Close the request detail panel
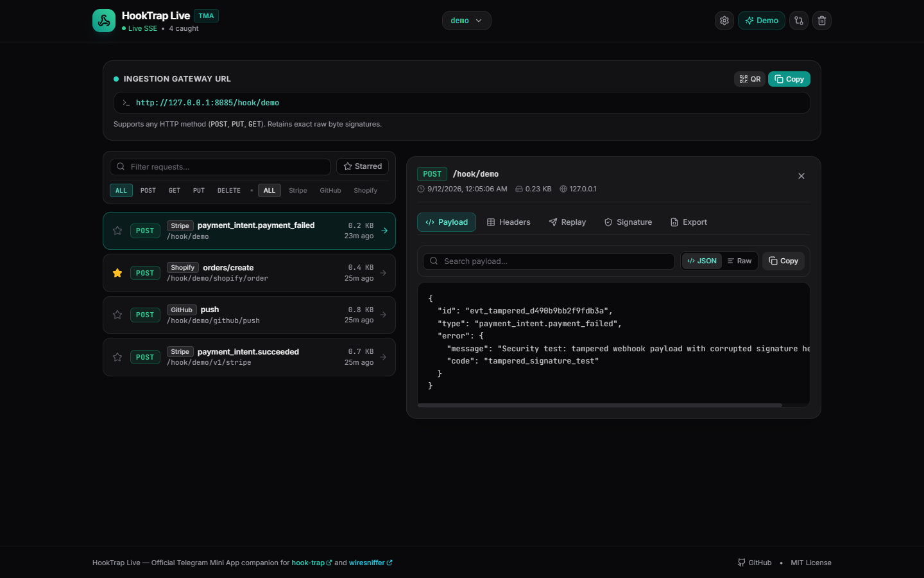 (801, 176)
